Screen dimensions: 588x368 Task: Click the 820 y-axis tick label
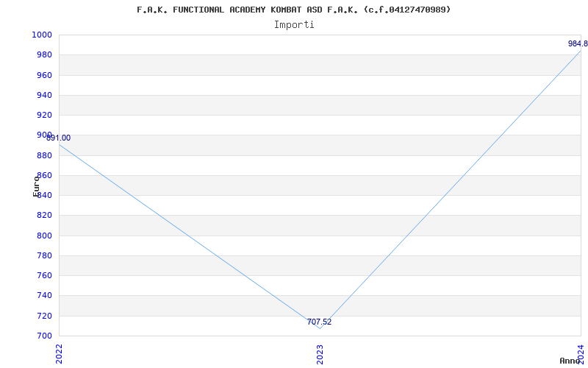click(44, 215)
